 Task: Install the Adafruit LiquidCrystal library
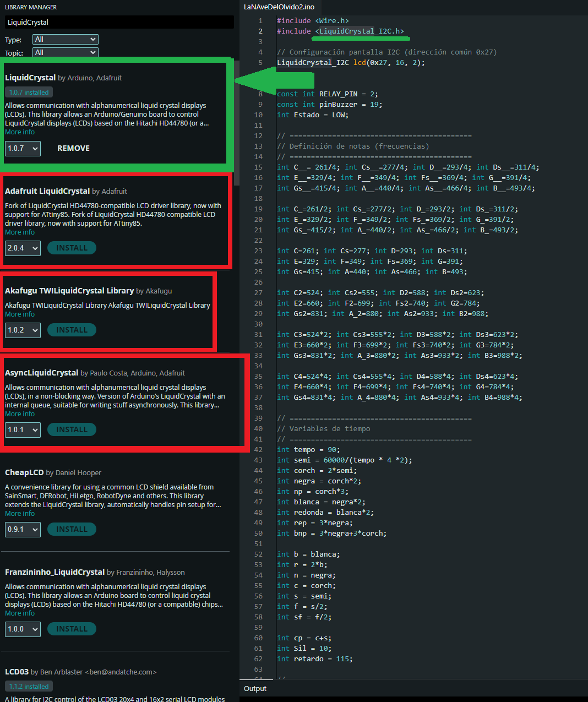72,248
